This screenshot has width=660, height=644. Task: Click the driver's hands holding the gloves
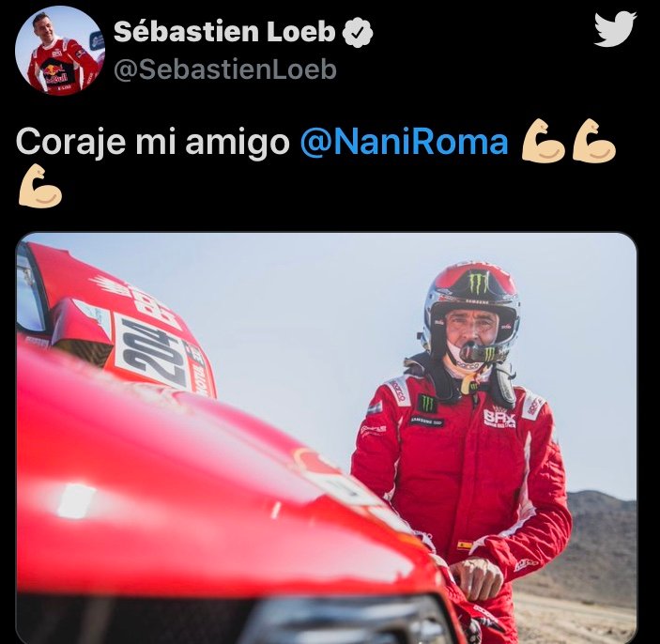478,578
